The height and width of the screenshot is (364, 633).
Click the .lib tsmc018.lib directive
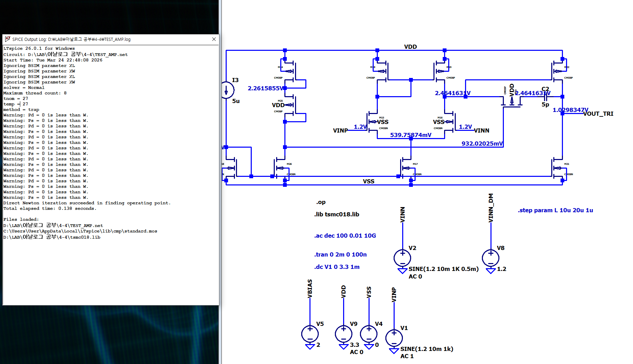[x=337, y=214]
